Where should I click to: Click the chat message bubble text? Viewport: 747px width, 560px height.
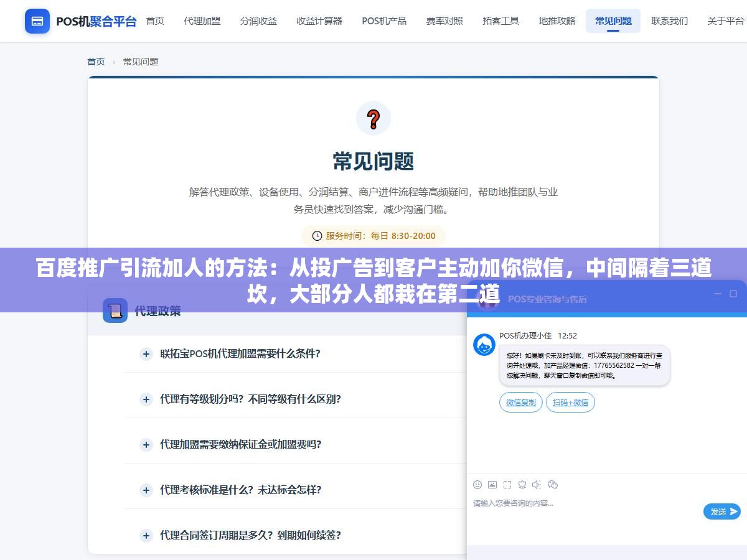coord(584,365)
